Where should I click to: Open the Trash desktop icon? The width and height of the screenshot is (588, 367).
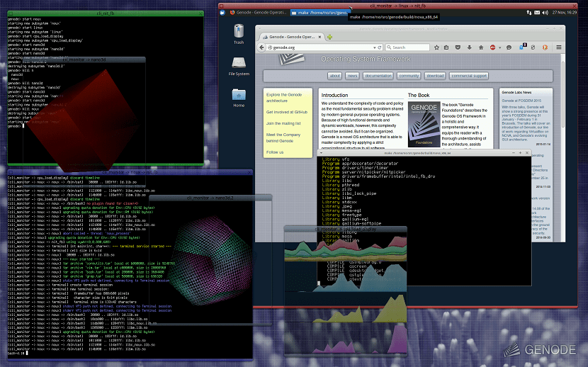tap(238, 33)
